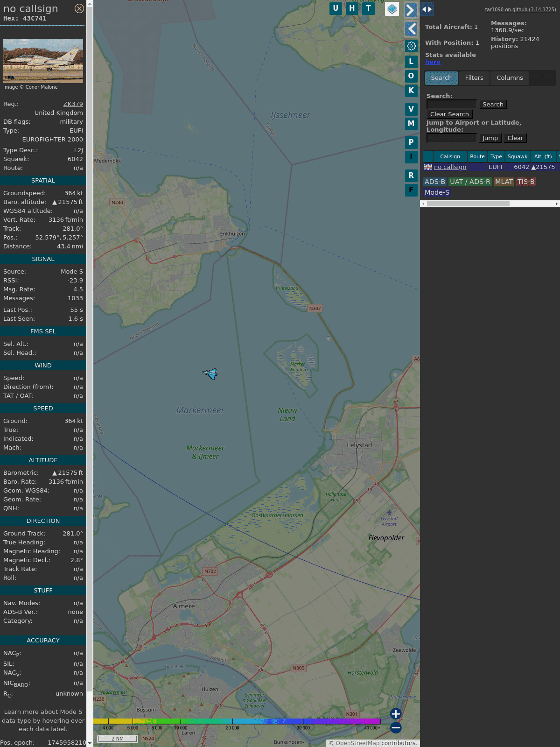Click the Lelystad Airport map icon
Image resolution: width=560 pixels, height=747 pixels.
pos(389,512)
